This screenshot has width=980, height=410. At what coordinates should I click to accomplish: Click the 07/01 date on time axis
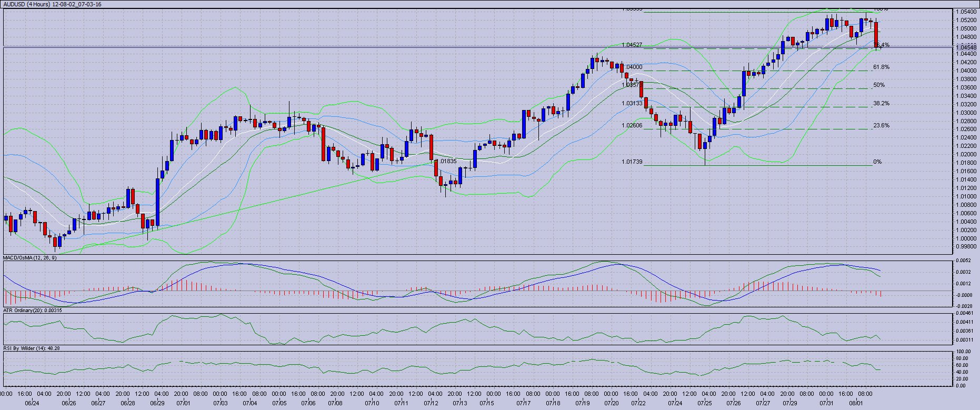(x=183, y=403)
